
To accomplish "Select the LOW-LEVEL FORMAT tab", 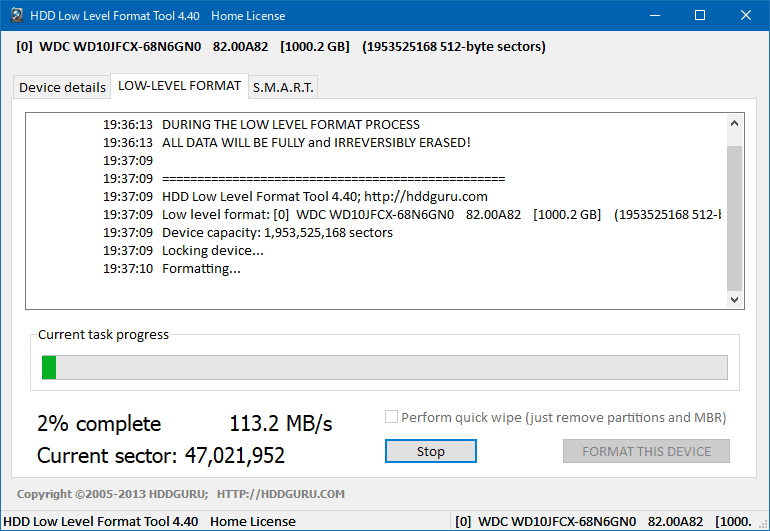I will (x=179, y=86).
